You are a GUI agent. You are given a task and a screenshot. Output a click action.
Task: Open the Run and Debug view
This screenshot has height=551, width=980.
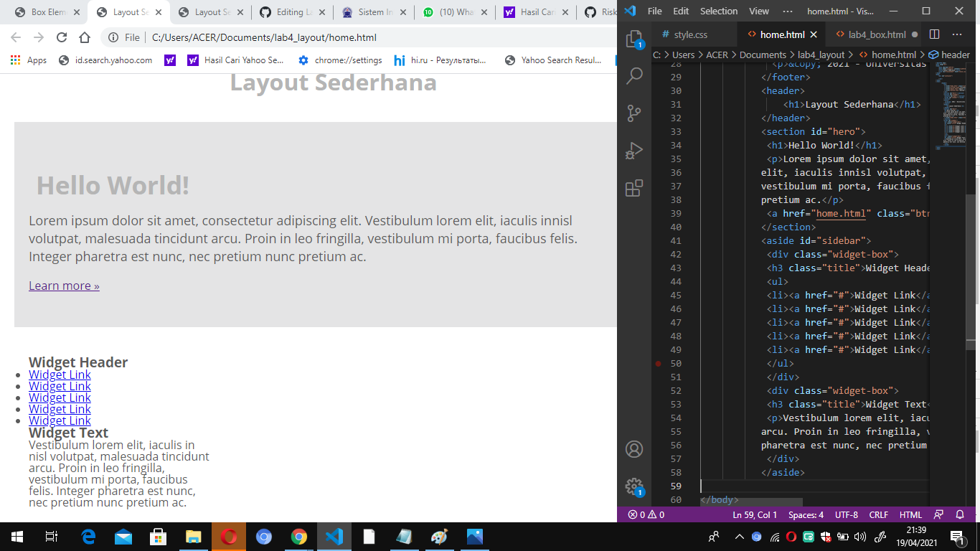click(x=634, y=150)
